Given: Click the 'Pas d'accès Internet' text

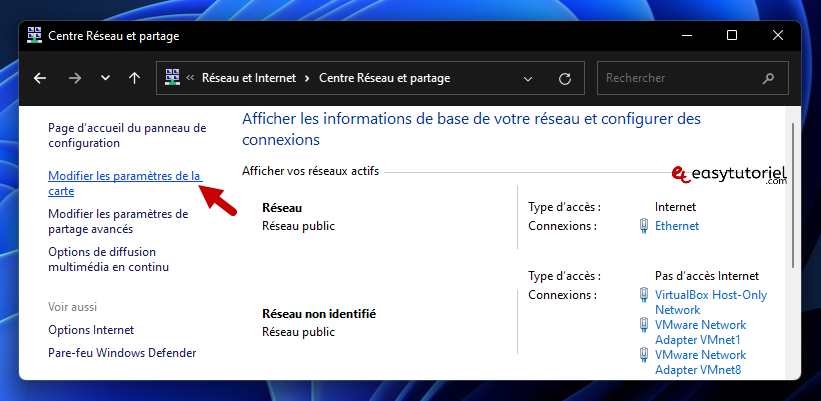Looking at the screenshot, I should 707,276.
